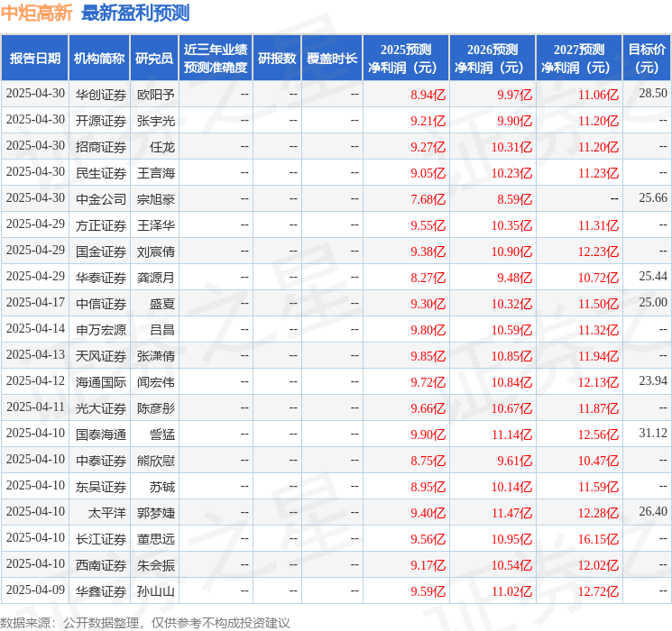Click 民生证券 institution cell
Image resolution: width=672 pixels, height=631 pixels.
coord(101,173)
